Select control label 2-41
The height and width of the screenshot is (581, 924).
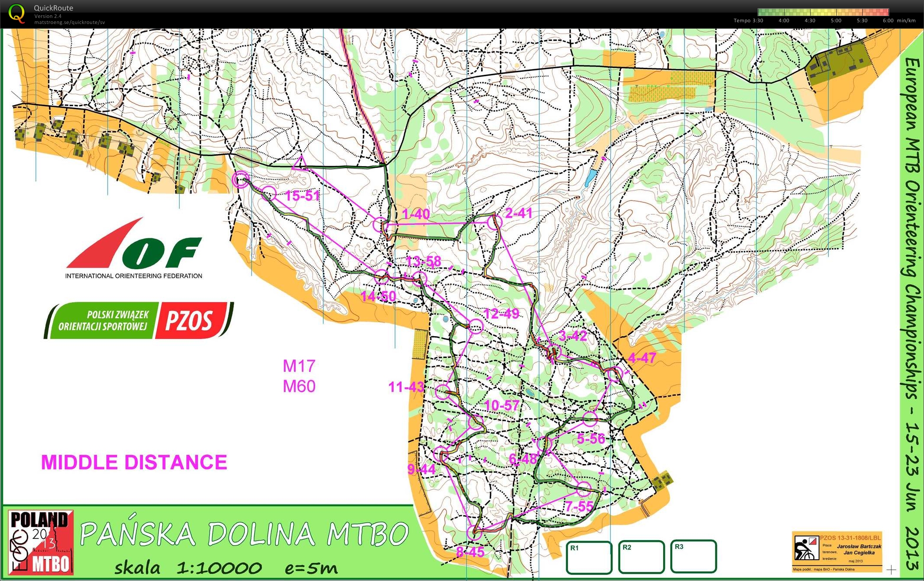pos(519,213)
